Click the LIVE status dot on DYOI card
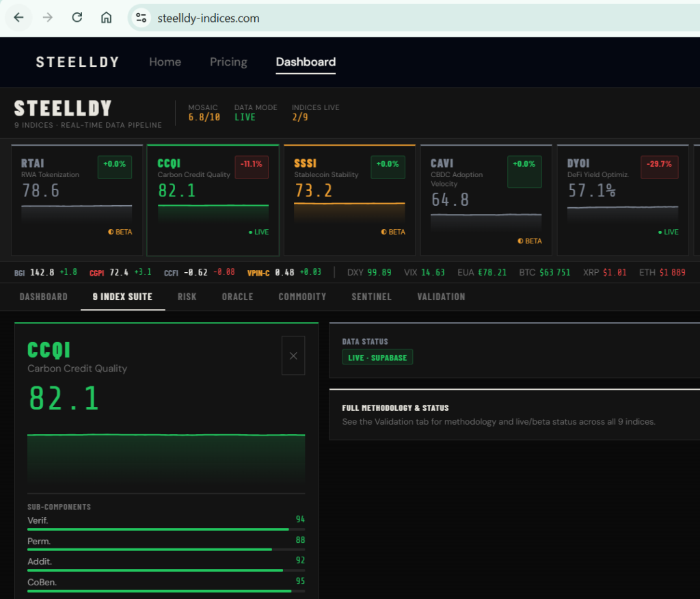The image size is (700, 599). 660,232
